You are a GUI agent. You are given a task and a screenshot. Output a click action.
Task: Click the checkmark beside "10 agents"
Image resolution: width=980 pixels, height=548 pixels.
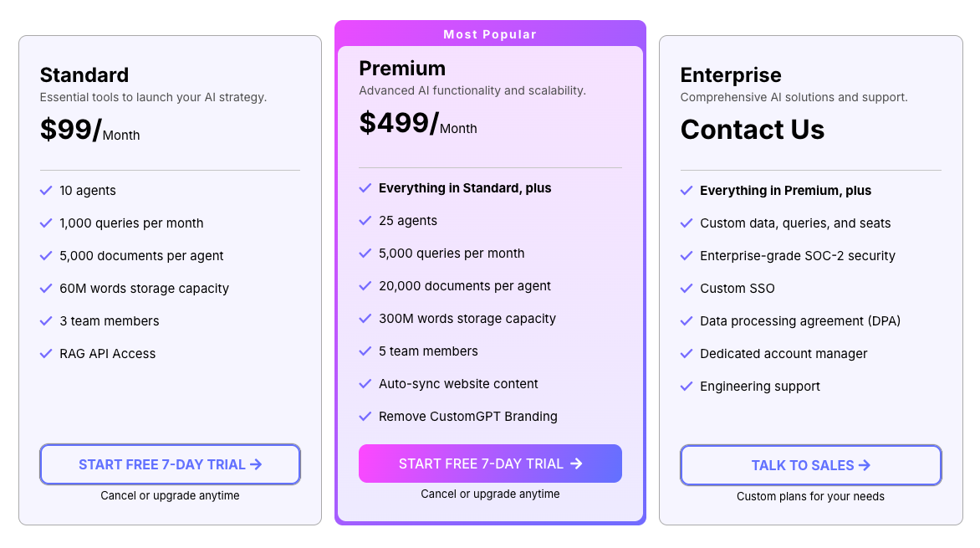tap(46, 191)
